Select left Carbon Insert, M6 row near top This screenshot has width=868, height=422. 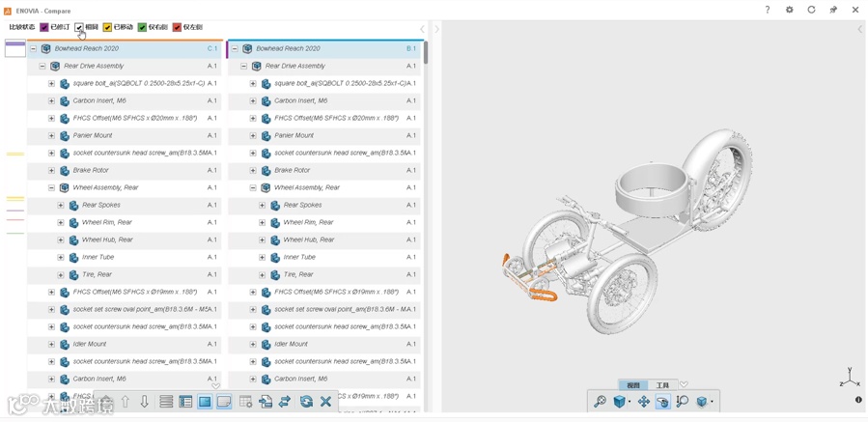point(124,100)
